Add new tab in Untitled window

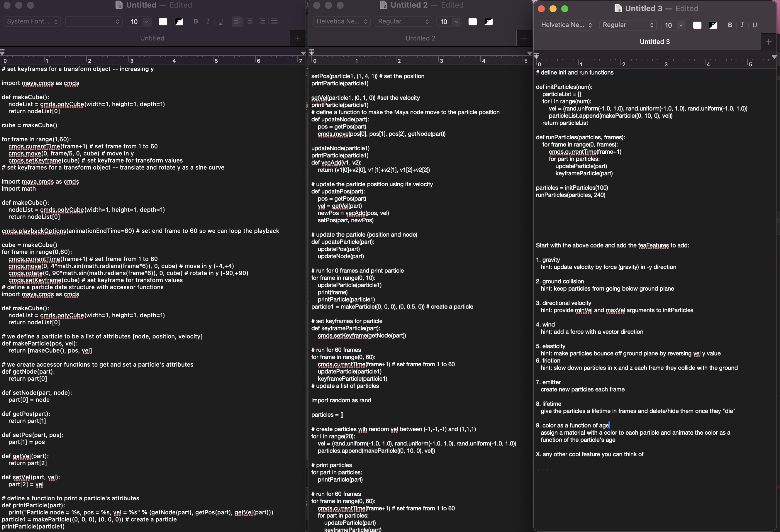[297, 38]
